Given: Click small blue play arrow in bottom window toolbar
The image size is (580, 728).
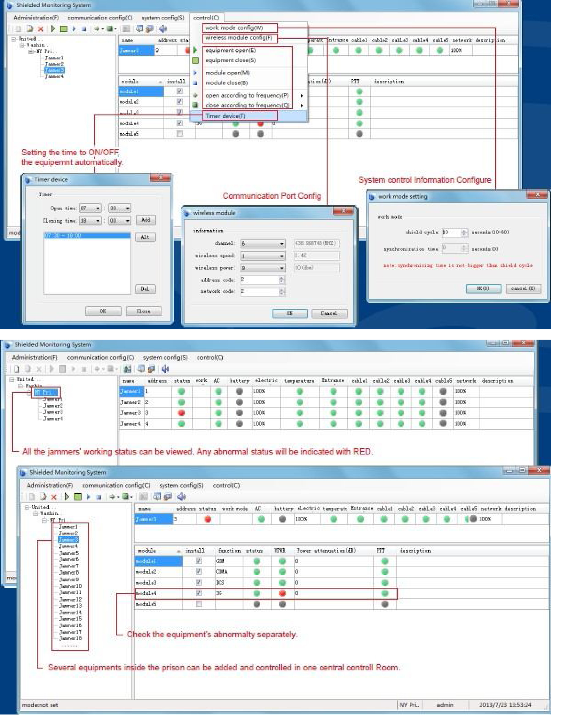Looking at the screenshot, I should click(x=88, y=497).
